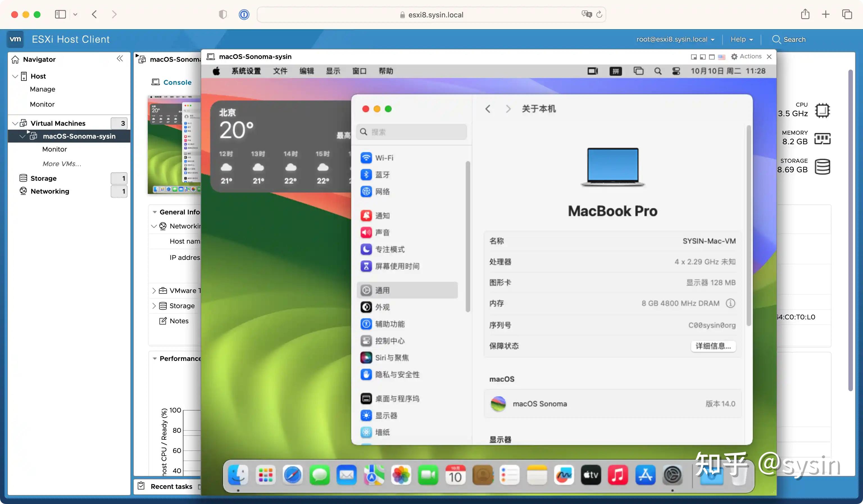Click the fullscreen console icon

click(712, 57)
